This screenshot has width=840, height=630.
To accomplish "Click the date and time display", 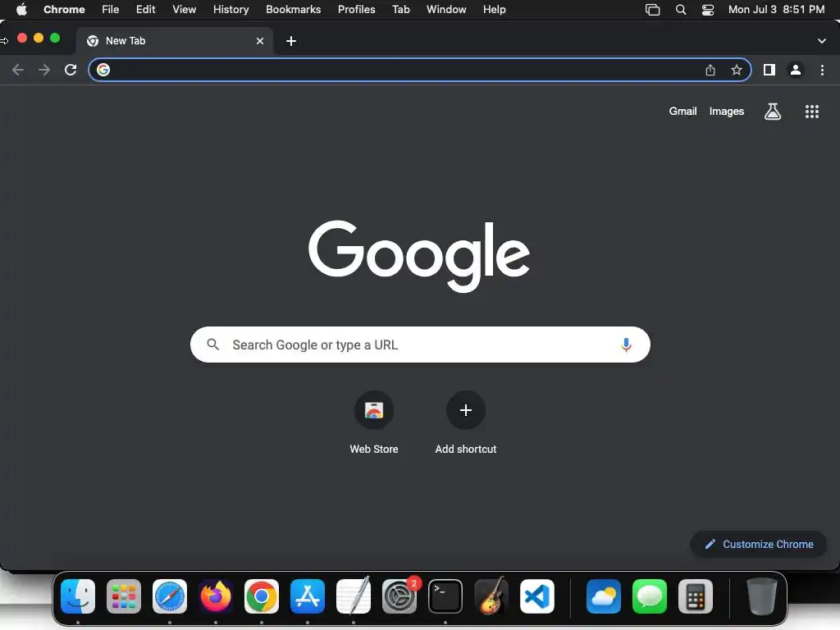I will point(776,9).
